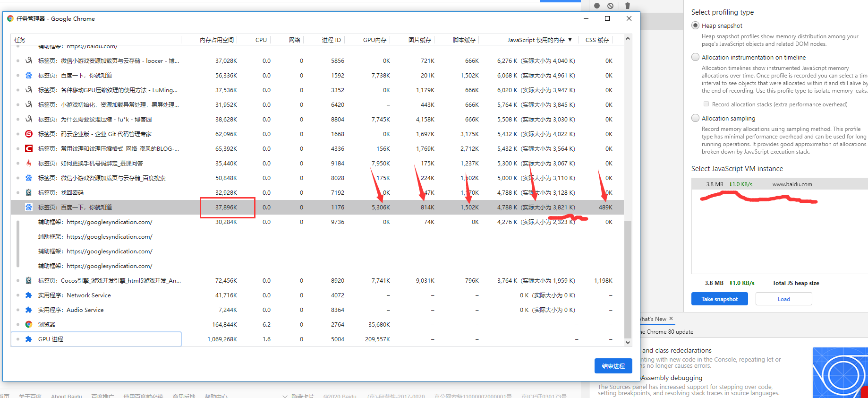Select the Heap snapshot radio option

695,26
